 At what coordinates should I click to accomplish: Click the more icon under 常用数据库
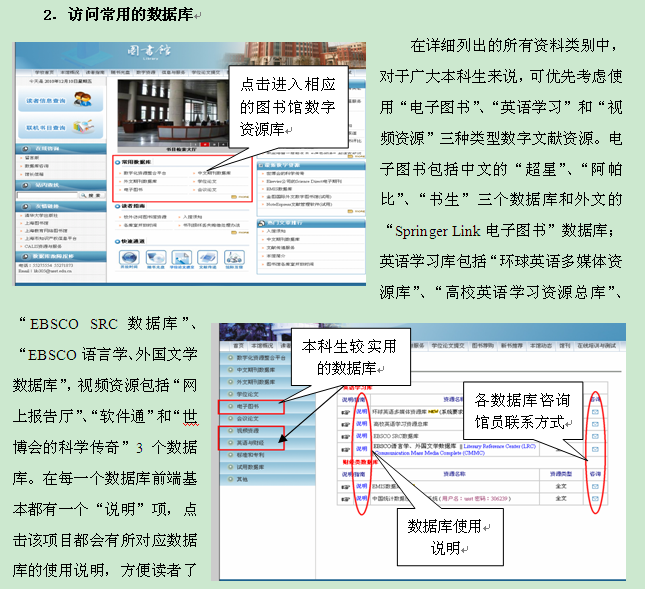click(x=240, y=197)
